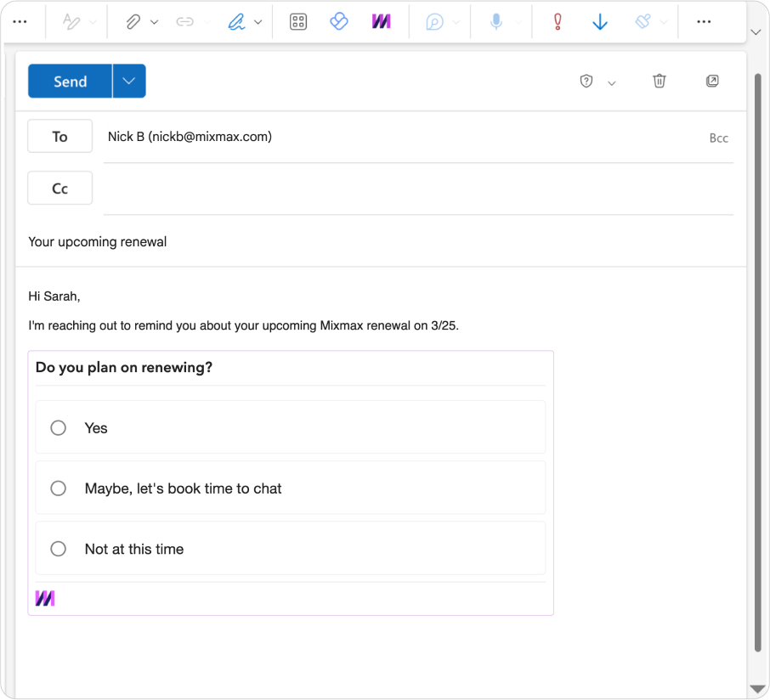The image size is (770, 700).
Task: Mark message with high importance exclamation icon
Action: point(557,21)
